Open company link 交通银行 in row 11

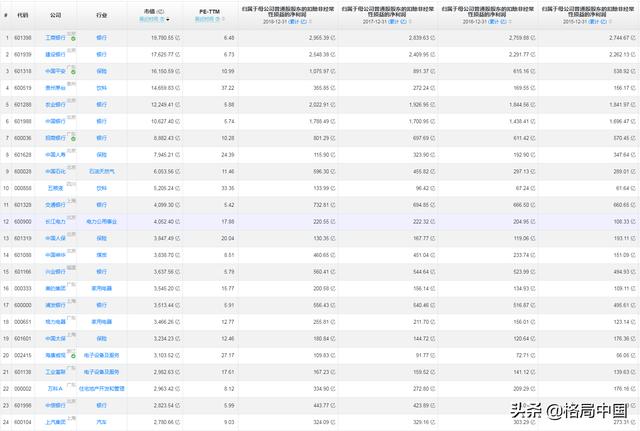(x=55, y=205)
